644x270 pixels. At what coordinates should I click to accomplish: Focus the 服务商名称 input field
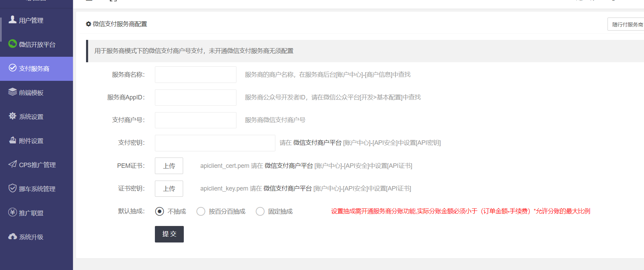pos(196,75)
